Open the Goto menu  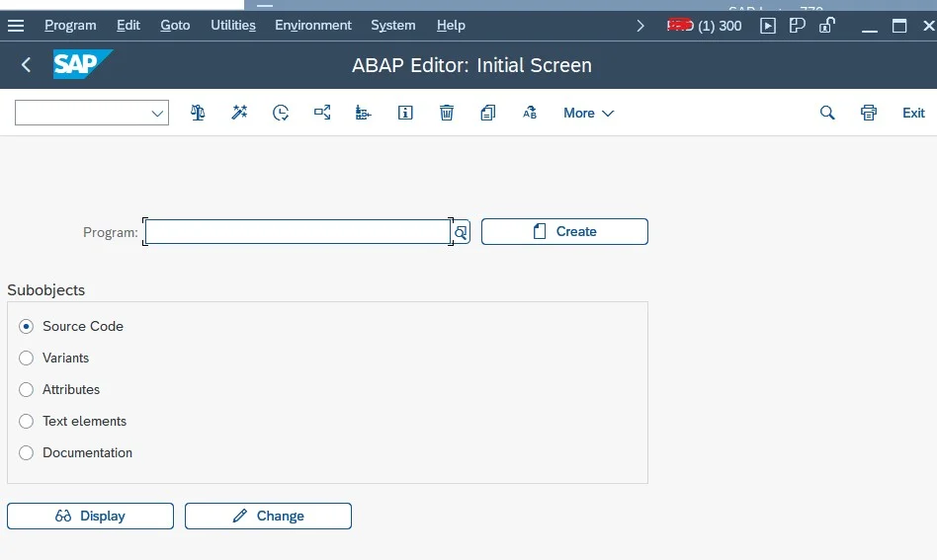tap(175, 26)
